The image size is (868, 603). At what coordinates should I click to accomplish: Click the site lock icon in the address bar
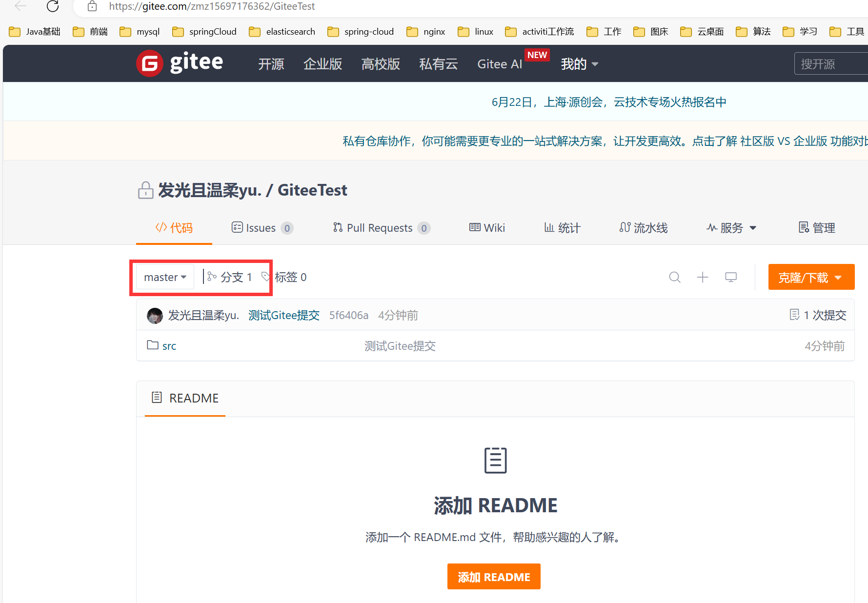92,6
